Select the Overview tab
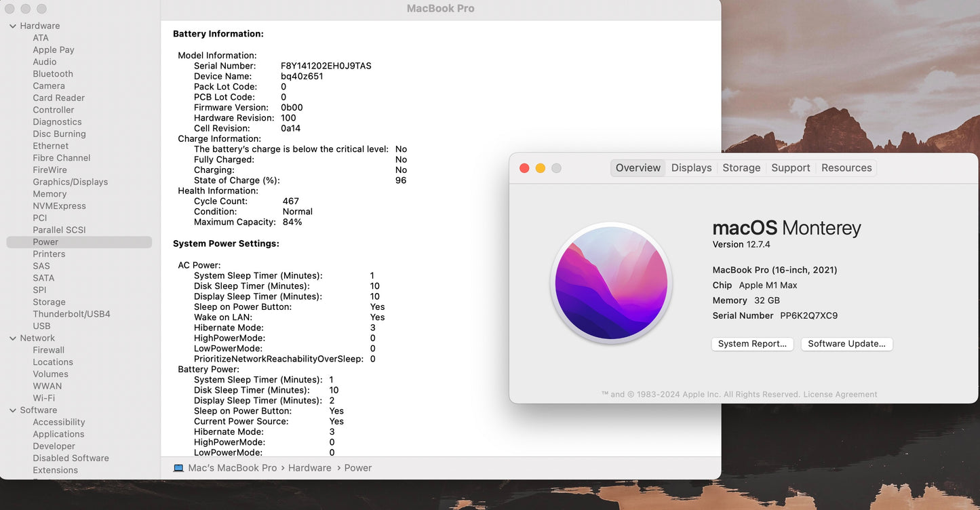 coord(637,168)
